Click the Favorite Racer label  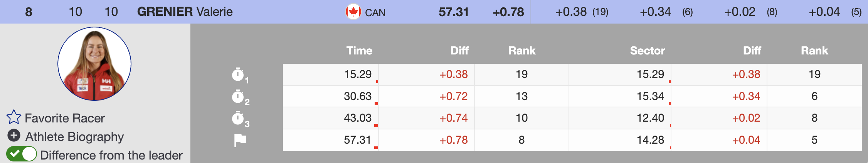click(65, 118)
